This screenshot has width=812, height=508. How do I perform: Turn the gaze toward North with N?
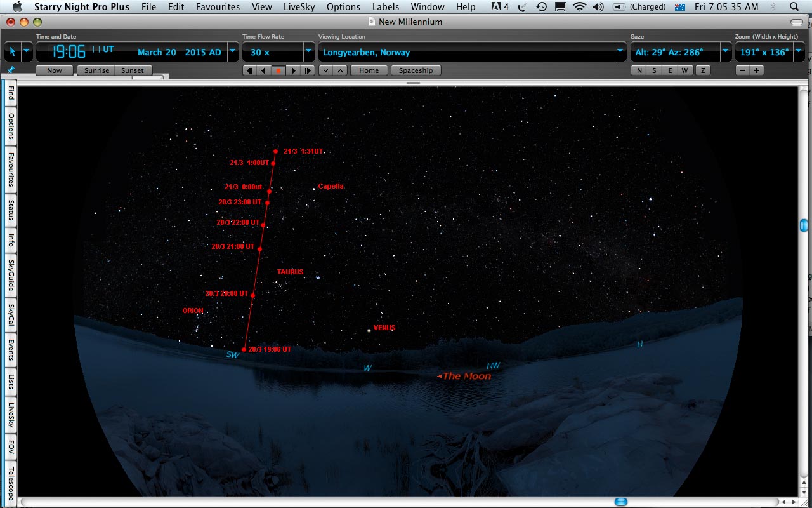click(639, 70)
